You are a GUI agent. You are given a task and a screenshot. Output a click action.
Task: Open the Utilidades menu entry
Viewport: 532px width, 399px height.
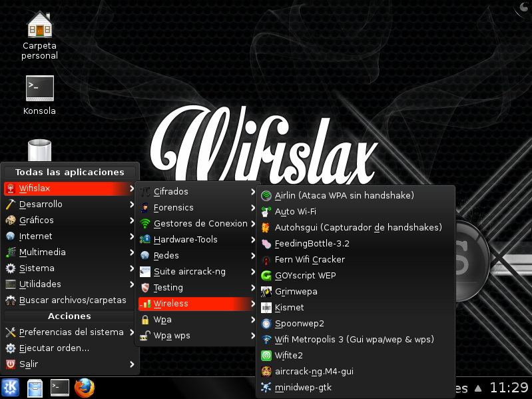point(69,284)
